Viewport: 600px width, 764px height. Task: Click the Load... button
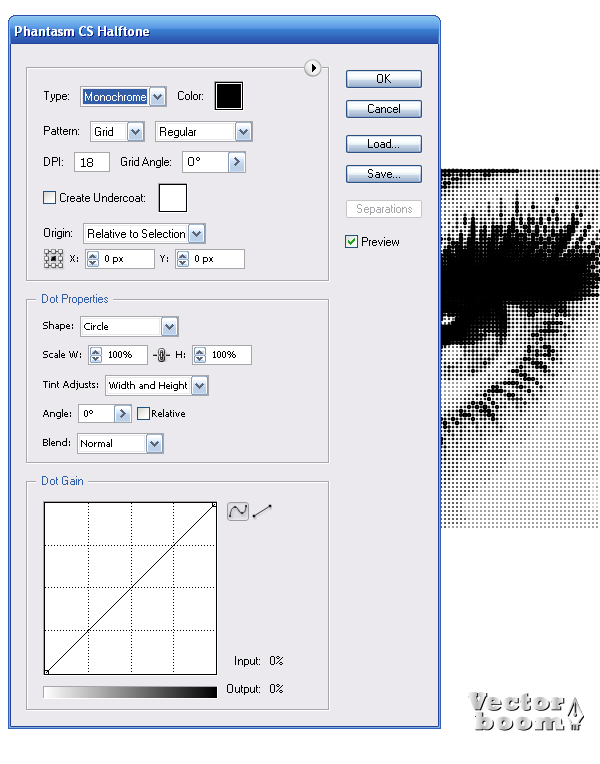384,144
